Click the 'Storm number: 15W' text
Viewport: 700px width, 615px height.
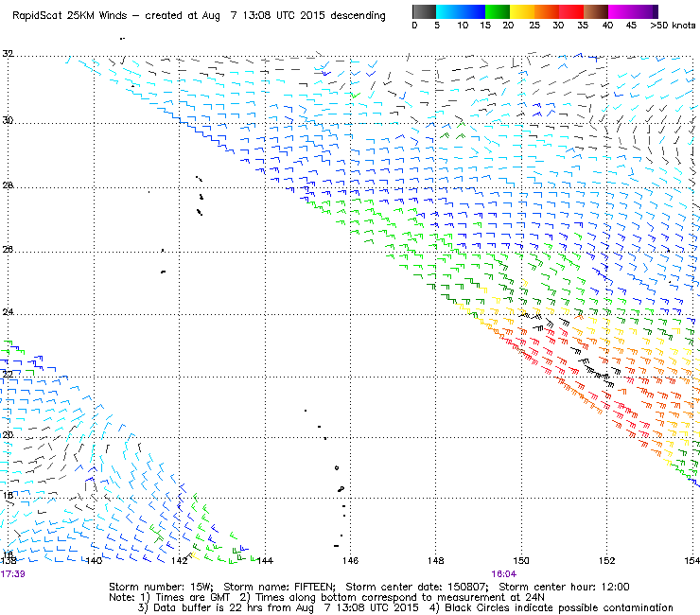(x=161, y=587)
